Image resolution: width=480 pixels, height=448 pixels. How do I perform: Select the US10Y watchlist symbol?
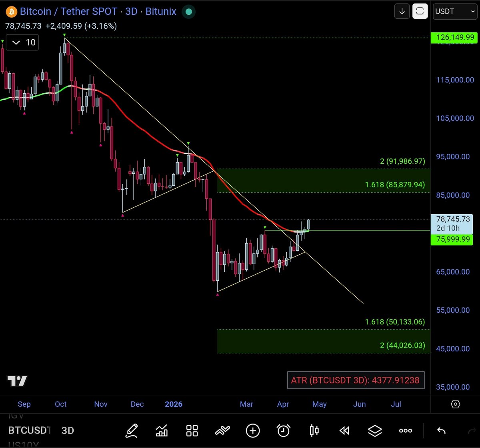pyautogui.click(x=24, y=444)
